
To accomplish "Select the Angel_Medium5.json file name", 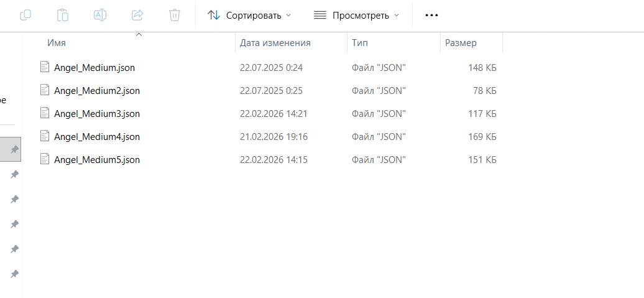I will tap(97, 159).
